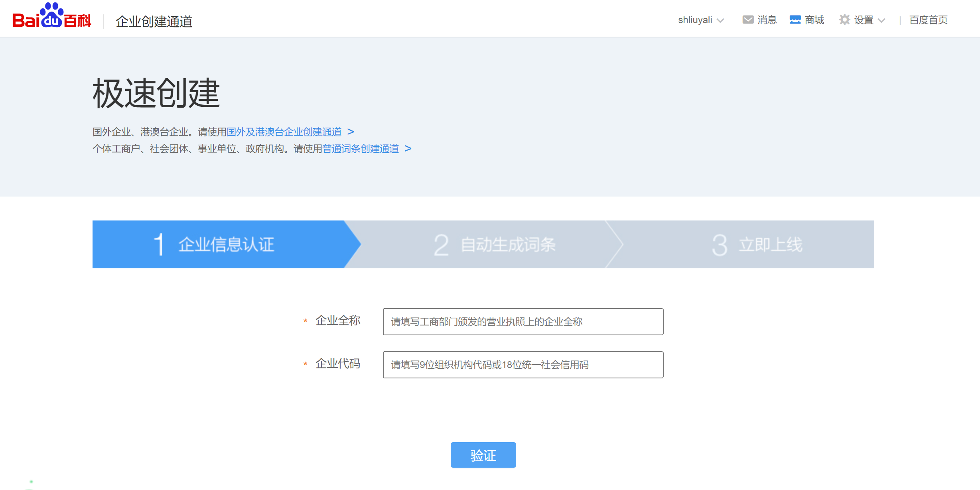Open the 消息 messages link
The height and width of the screenshot is (490, 980).
pos(767,20)
